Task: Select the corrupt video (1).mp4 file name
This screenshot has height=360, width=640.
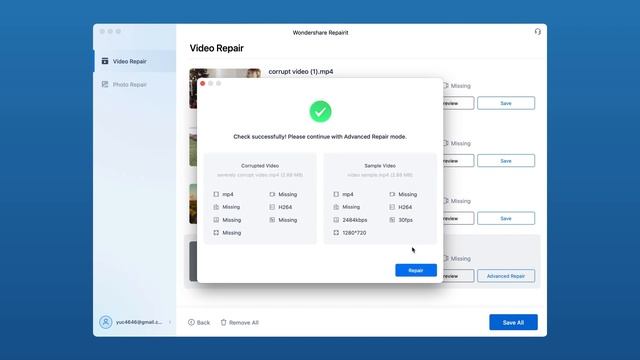Action: pos(301,71)
